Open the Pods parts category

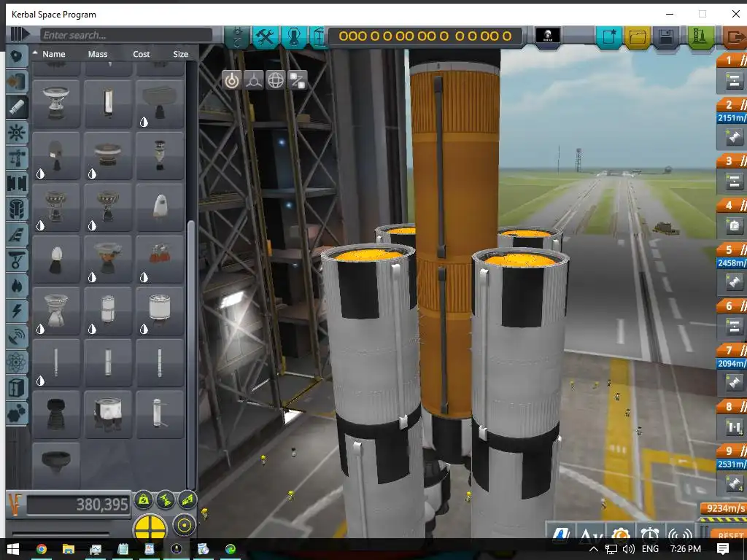18,57
